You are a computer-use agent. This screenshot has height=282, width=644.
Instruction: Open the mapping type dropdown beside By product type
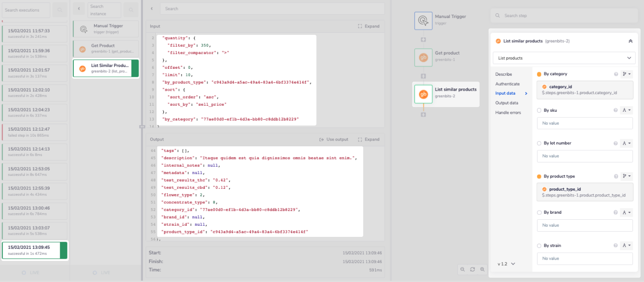[626, 176]
